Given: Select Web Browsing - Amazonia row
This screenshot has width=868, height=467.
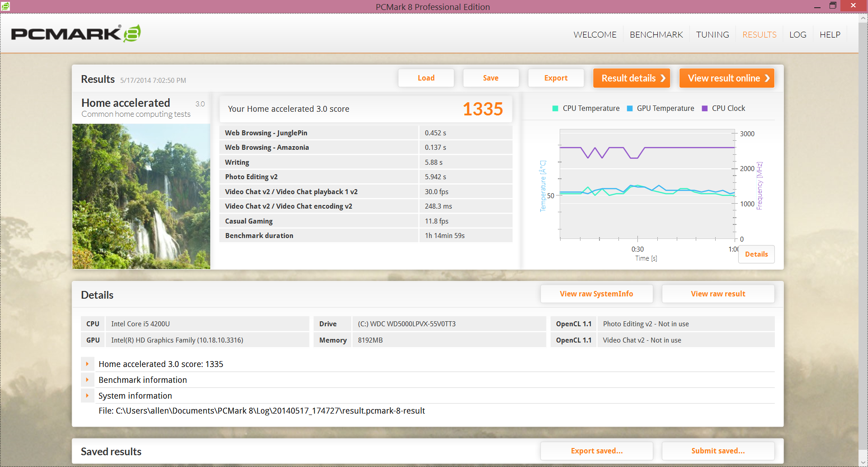Looking at the screenshot, I should 366,148.
